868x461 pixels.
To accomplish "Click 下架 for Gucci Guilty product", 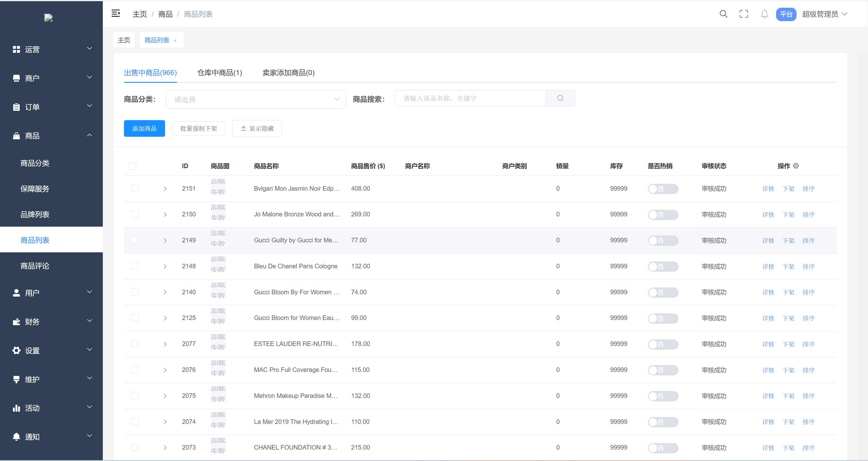I will coord(789,241).
